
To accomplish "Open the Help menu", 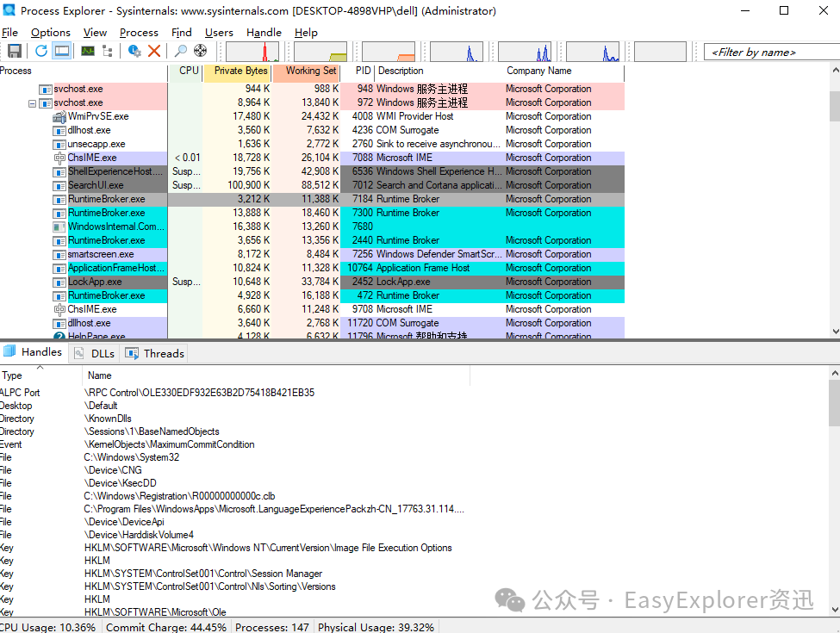I will (306, 33).
